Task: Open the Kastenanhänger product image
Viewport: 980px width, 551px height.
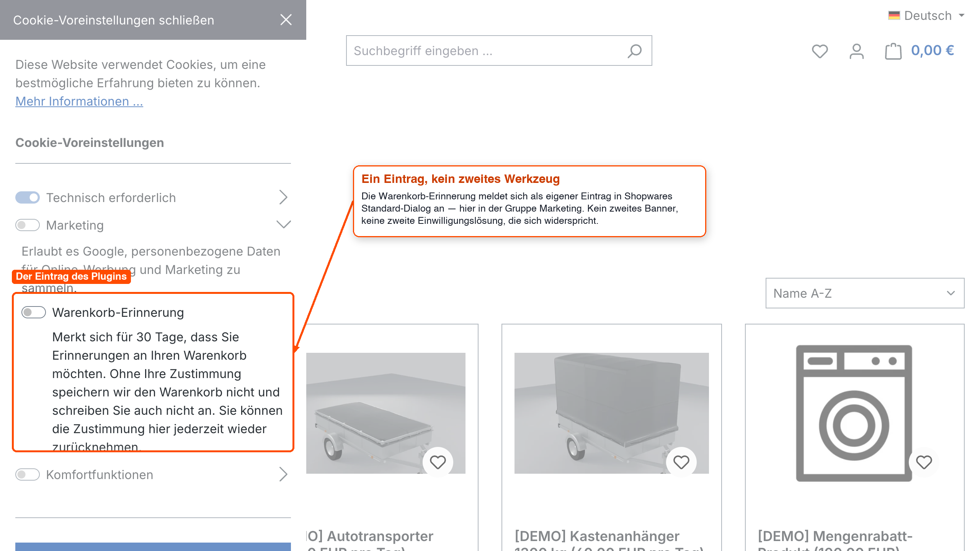Action: click(x=611, y=413)
